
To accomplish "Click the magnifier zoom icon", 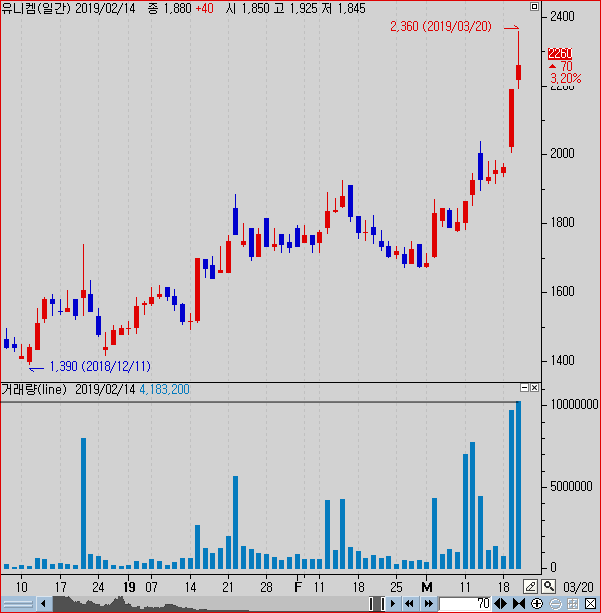I will click(x=549, y=586).
